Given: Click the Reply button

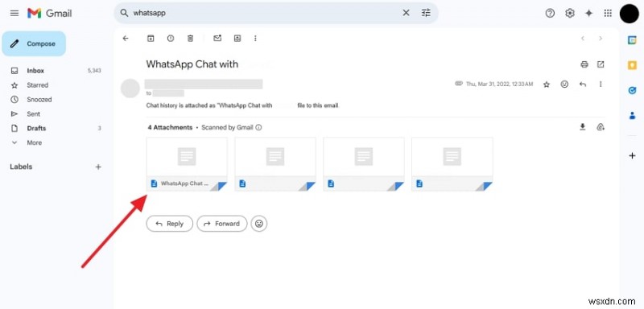Looking at the screenshot, I should 170,224.
